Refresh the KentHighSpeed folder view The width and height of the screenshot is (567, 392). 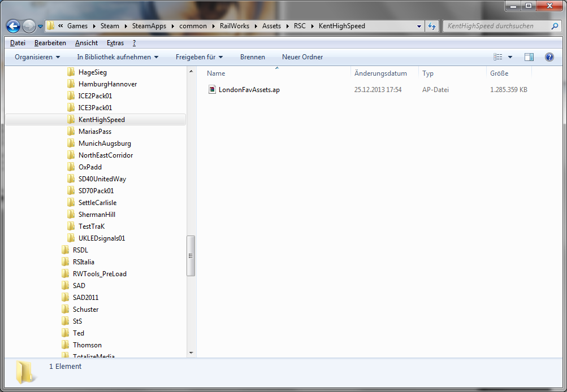point(432,26)
